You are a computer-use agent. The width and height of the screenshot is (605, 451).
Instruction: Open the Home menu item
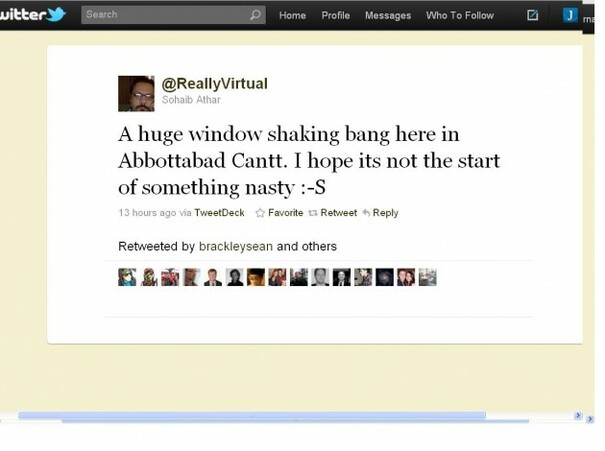[x=292, y=15]
